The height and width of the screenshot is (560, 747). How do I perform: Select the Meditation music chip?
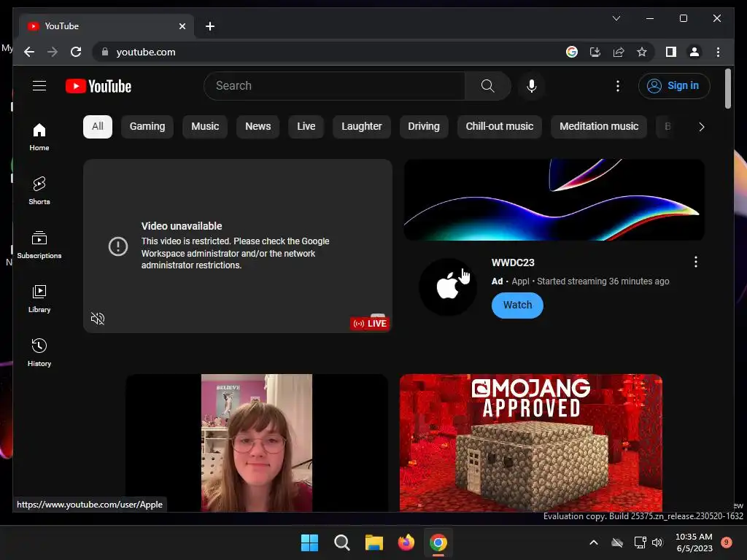[599, 127]
